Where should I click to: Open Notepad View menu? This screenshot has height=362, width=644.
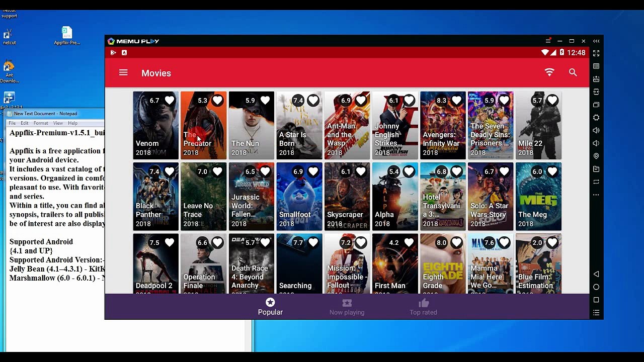[x=58, y=123]
